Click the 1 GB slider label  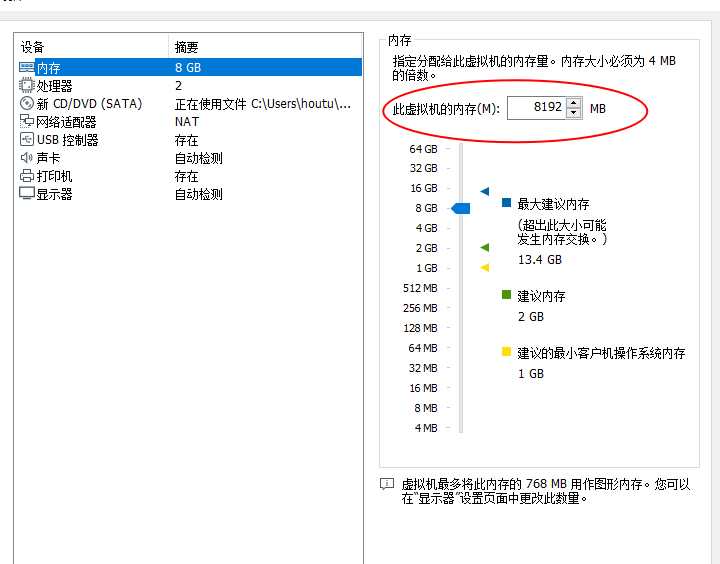point(427,268)
